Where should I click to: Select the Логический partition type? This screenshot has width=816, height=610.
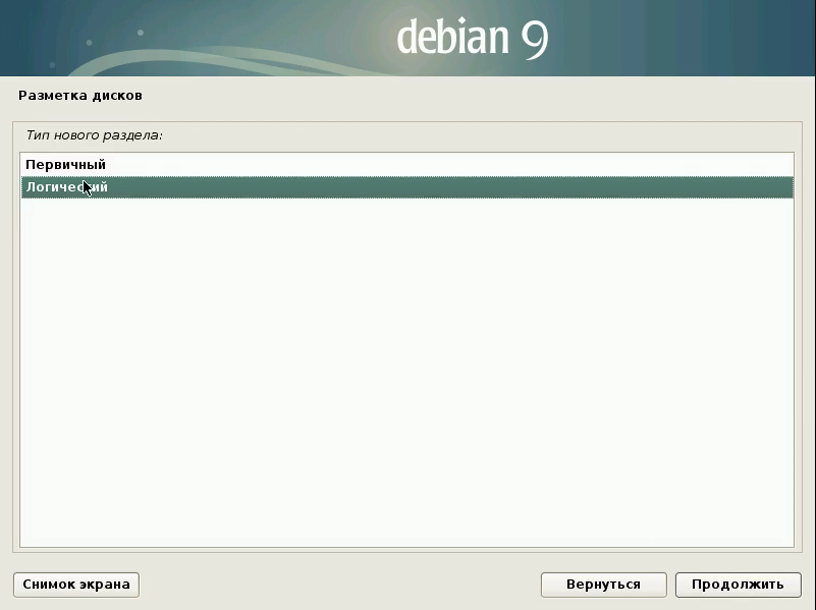[66, 187]
